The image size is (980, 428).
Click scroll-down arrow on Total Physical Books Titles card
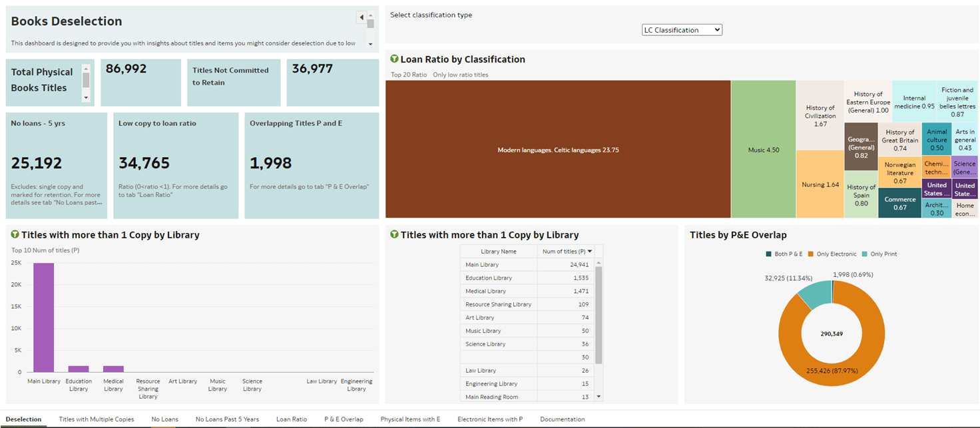tap(86, 97)
